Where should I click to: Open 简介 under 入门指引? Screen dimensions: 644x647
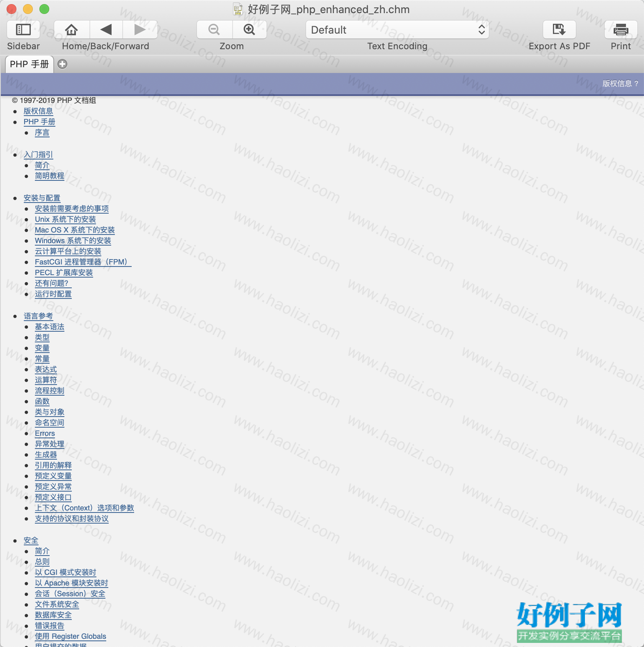[42, 165]
